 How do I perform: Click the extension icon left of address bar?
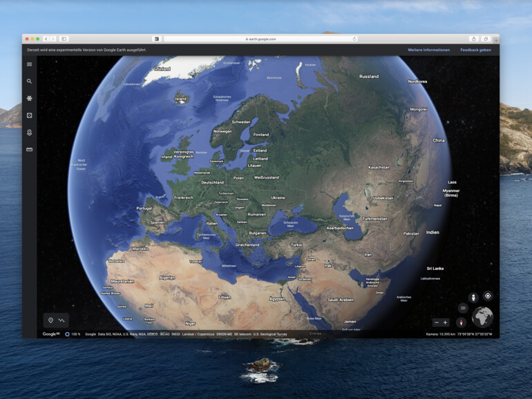pyautogui.click(x=157, y=39)
